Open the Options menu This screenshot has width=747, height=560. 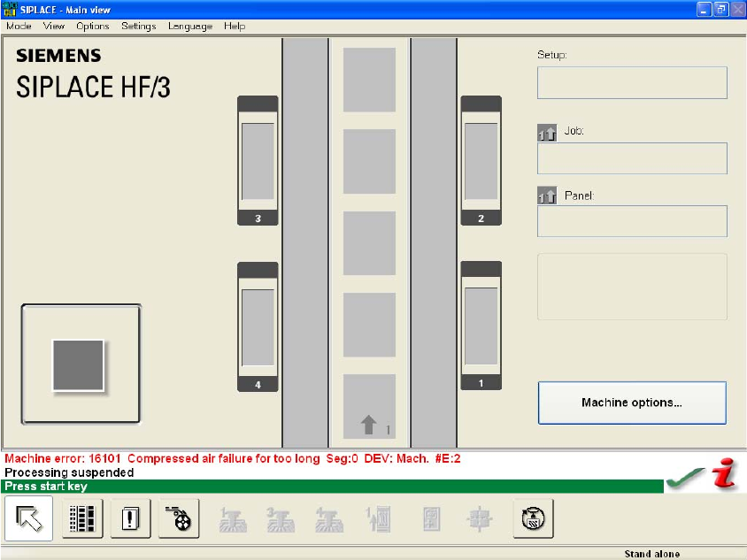[x=92, y=27]
